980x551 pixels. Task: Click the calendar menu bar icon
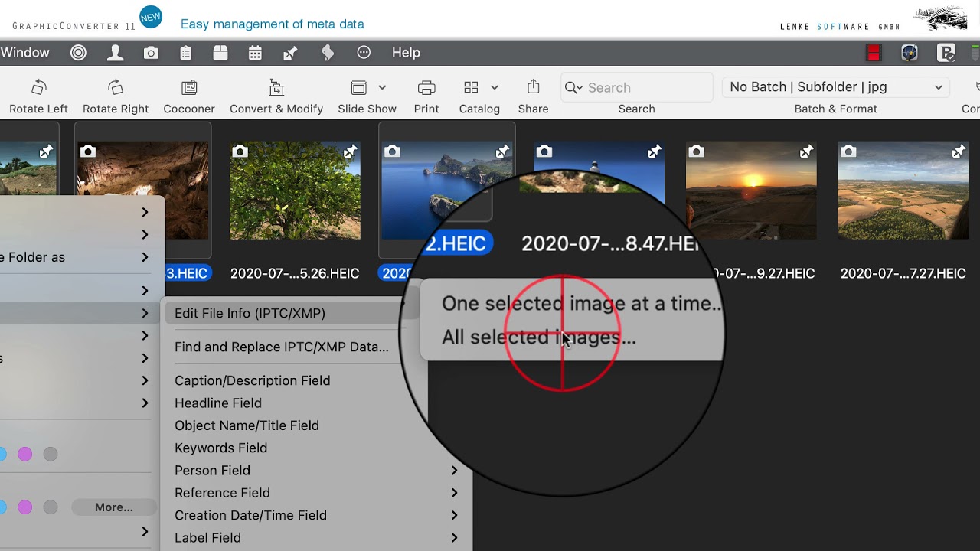(x=255, y=53)
